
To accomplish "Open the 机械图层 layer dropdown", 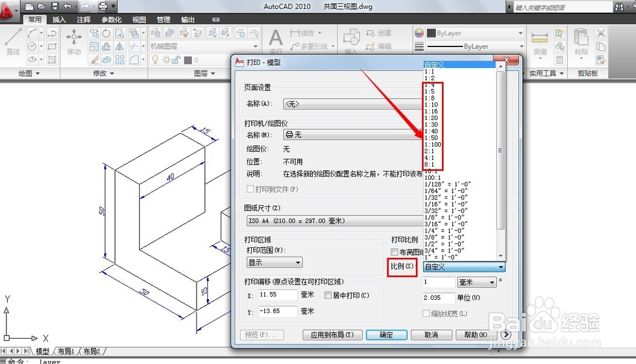I will (x=204, y=46).
